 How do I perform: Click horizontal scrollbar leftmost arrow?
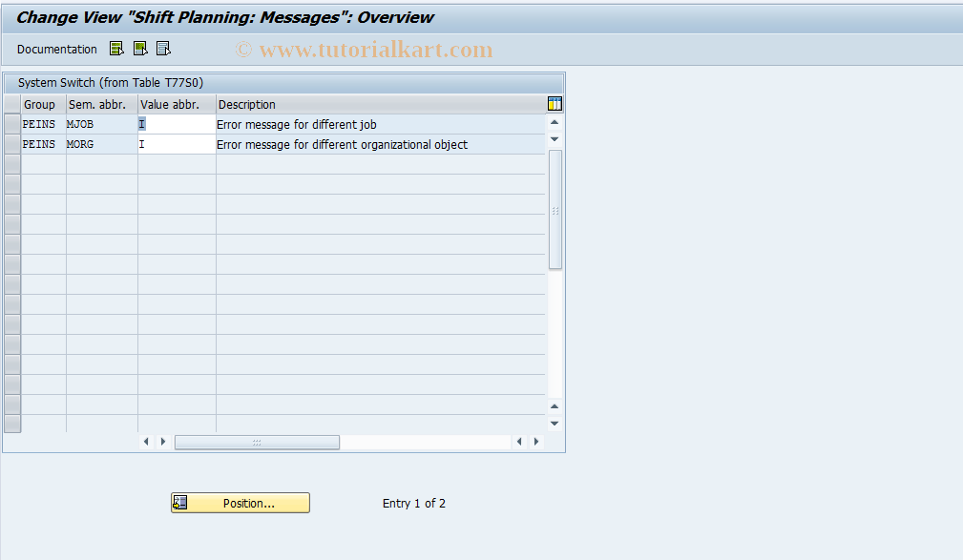pyautogui.click(x=146, y=442)
